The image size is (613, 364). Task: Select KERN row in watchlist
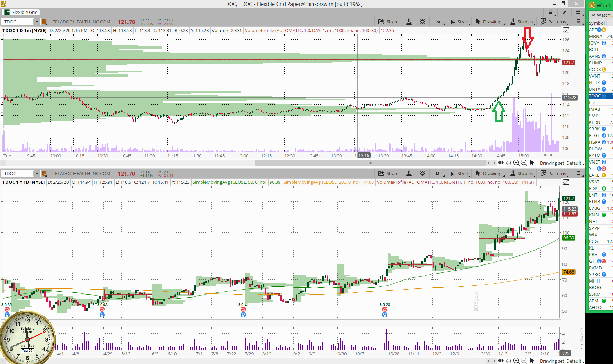[x=600, y=122]
